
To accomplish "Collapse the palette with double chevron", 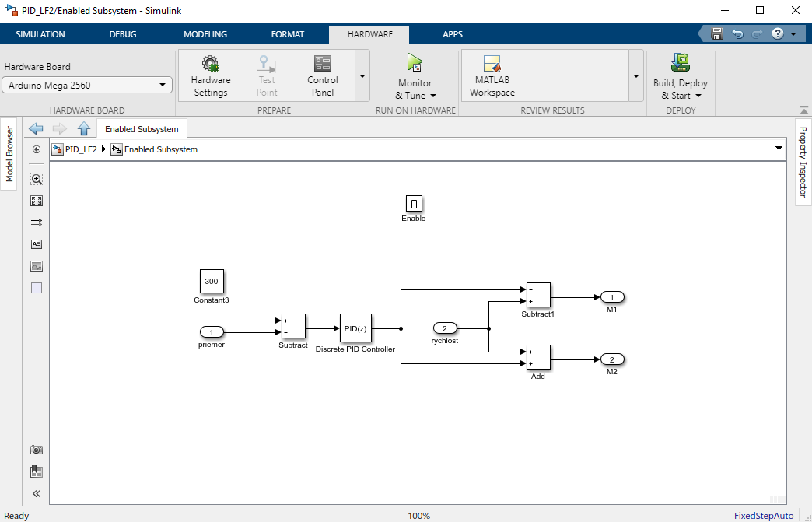I will point(37,493).
